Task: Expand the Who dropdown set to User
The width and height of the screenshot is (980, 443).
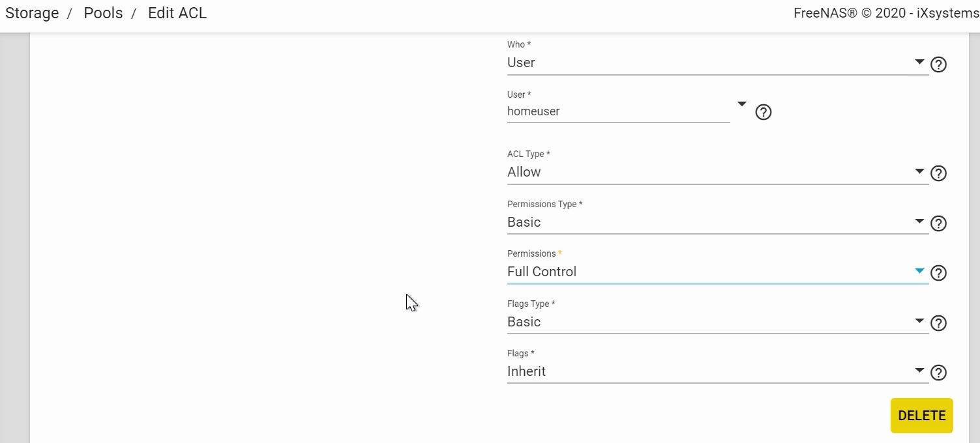Action: click(718, 63)
